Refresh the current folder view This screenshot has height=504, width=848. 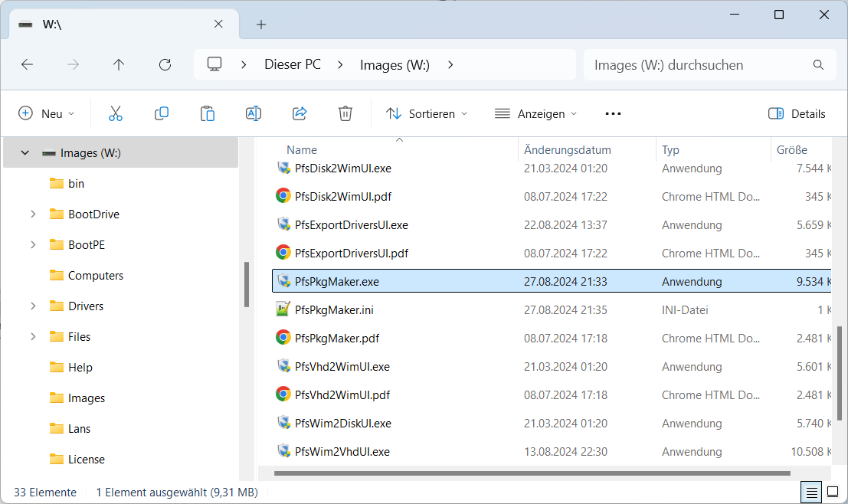165,65
